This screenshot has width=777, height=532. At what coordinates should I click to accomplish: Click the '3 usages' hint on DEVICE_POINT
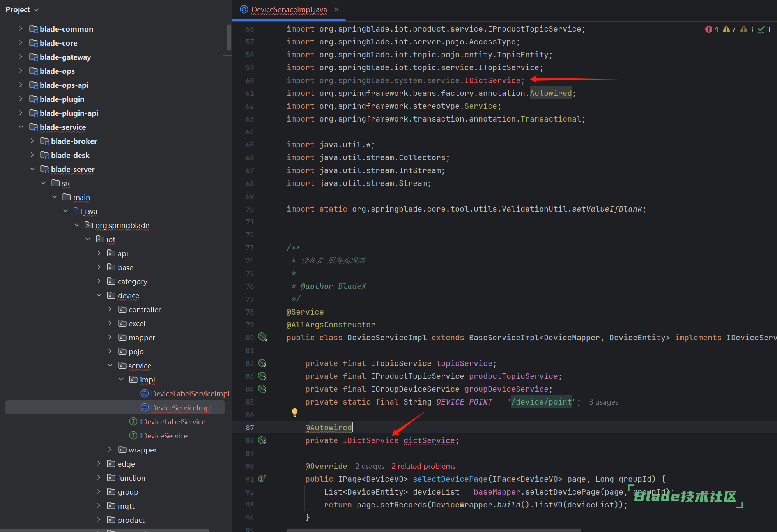pyautogui.click(x=604, y=402)
